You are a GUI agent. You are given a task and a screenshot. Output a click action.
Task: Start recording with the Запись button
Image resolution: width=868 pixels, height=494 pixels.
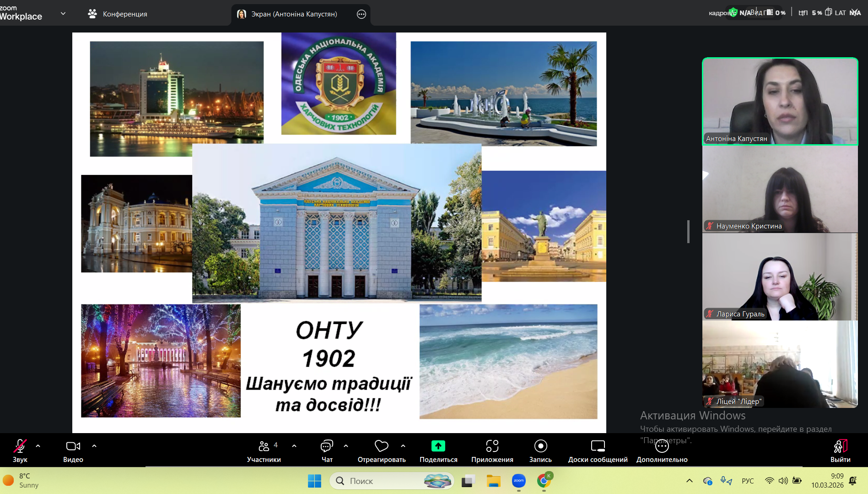540,451
